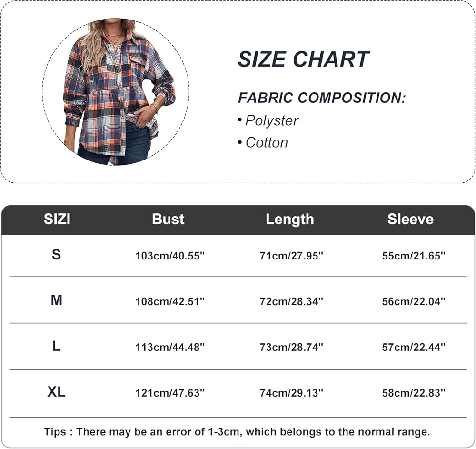476x449 pixels.
Task: Click the Sleeve column header
Action: (410, 219)
